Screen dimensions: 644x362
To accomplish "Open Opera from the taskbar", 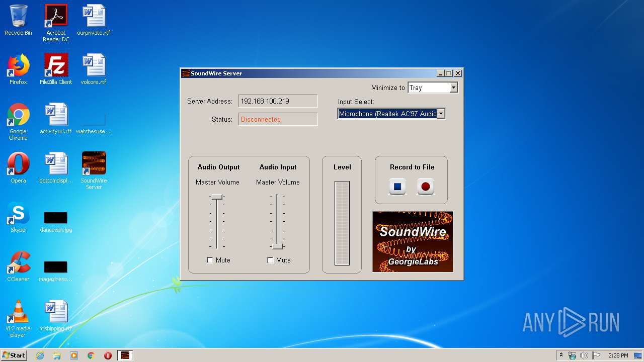I will tap(108, 355).
